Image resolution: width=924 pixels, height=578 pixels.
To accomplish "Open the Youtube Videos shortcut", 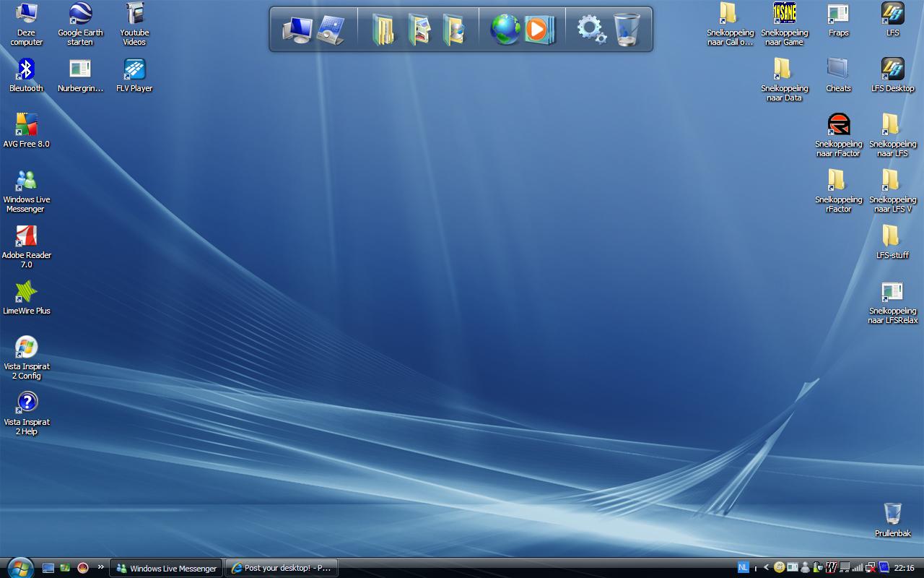I will (x=134, y=25).
